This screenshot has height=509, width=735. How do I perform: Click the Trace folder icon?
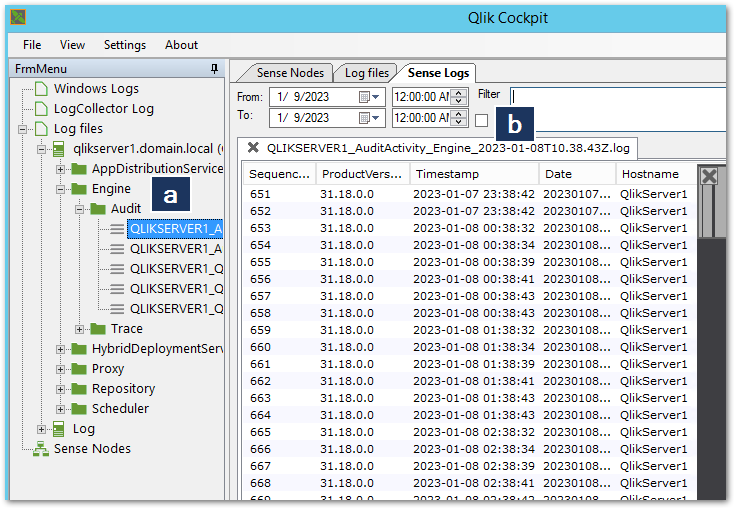(x=98, y=329)
